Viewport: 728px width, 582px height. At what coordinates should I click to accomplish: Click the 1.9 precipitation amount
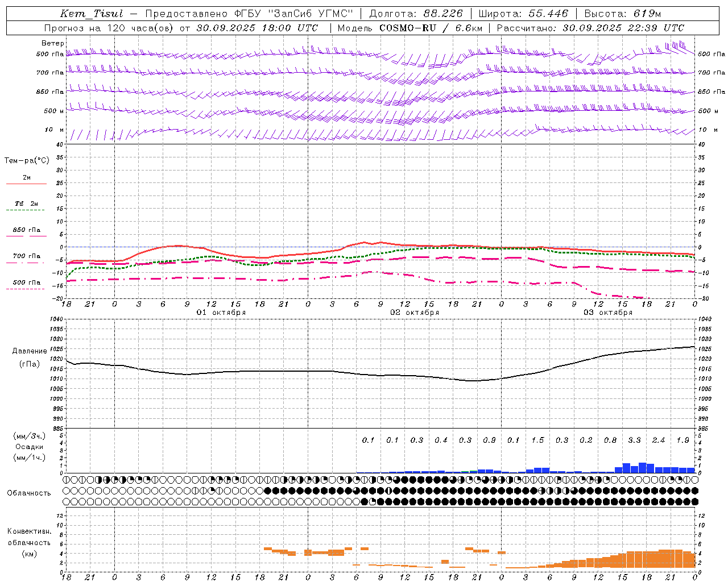click(x=683, y=440)
